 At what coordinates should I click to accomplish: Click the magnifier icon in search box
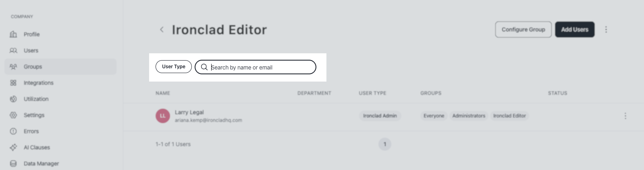pos(204,67)
